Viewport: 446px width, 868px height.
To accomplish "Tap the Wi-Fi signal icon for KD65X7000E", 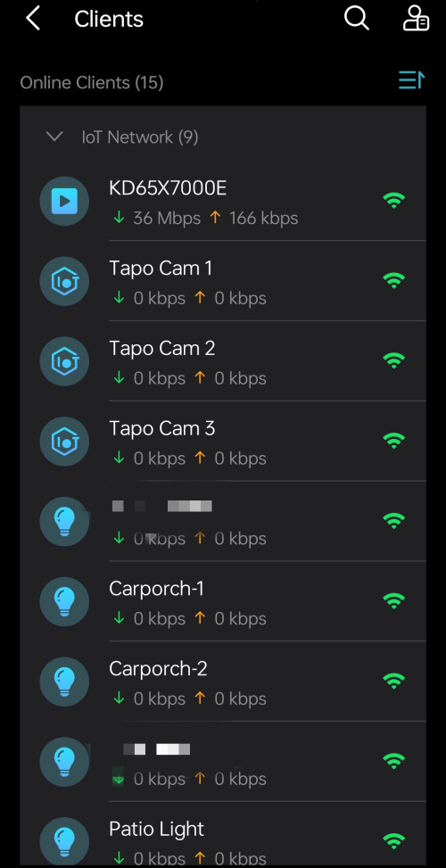I will pyautogui.click(x=393, y=201).
